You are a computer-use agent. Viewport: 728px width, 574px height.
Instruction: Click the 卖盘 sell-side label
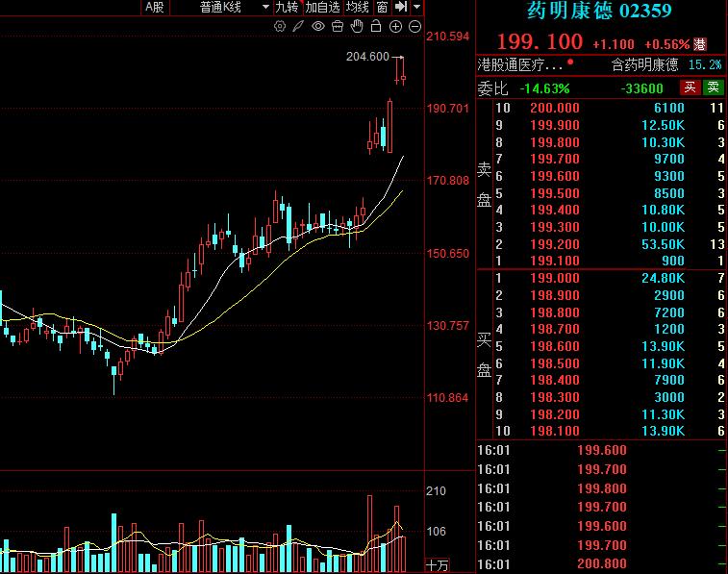click(x=485, y=185)
